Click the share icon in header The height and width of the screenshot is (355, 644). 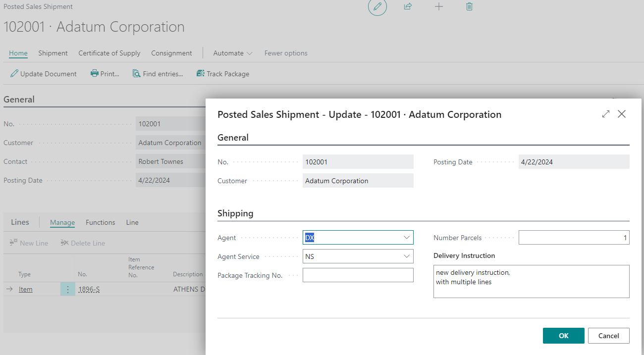point(408,7)
